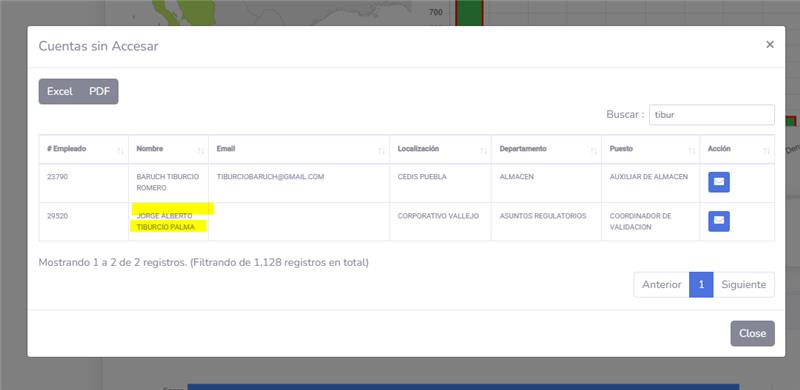Click the Buscar search field
Viewport: 800px width, 390px height.
[712, 115]
